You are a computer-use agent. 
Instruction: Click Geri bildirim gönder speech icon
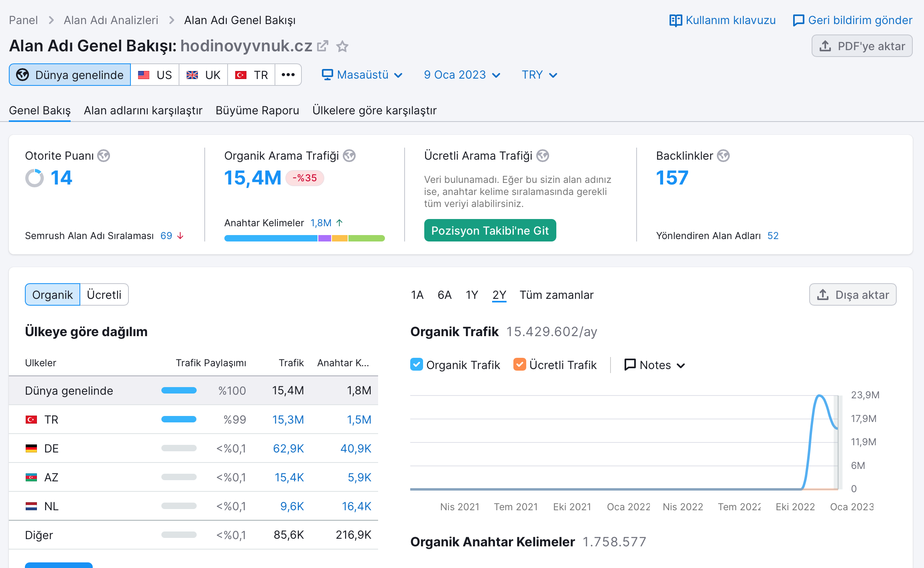[798, 20]
